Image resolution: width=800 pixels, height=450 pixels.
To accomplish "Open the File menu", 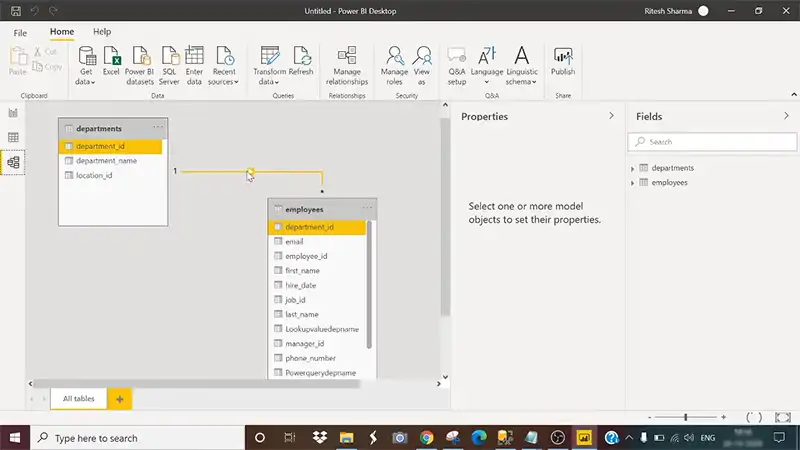I will (20, 33).
